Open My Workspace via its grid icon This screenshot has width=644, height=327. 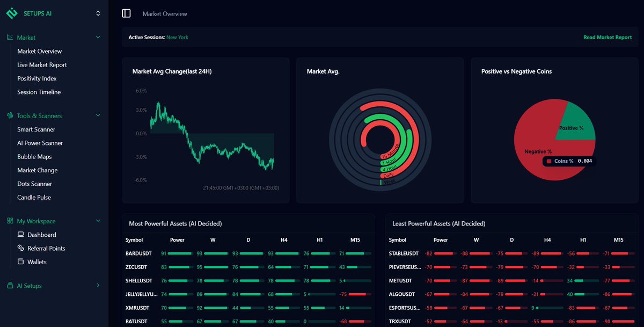(x=10, y=221)
